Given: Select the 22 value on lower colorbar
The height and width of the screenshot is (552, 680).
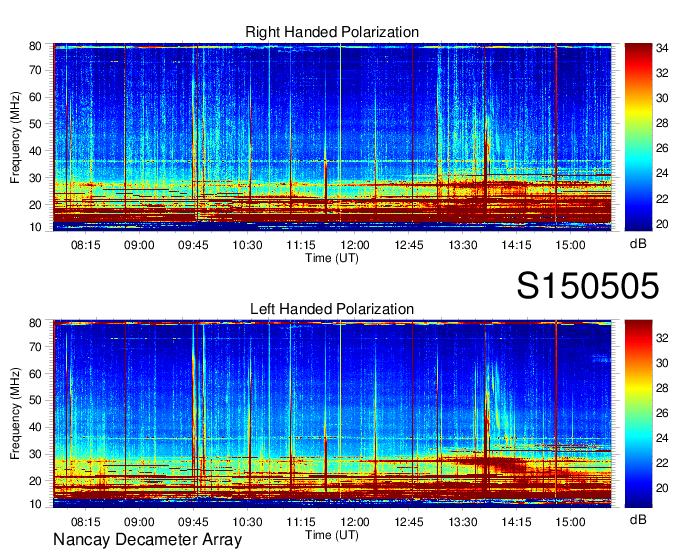Looking at the screenshot, I should point(662,463).
